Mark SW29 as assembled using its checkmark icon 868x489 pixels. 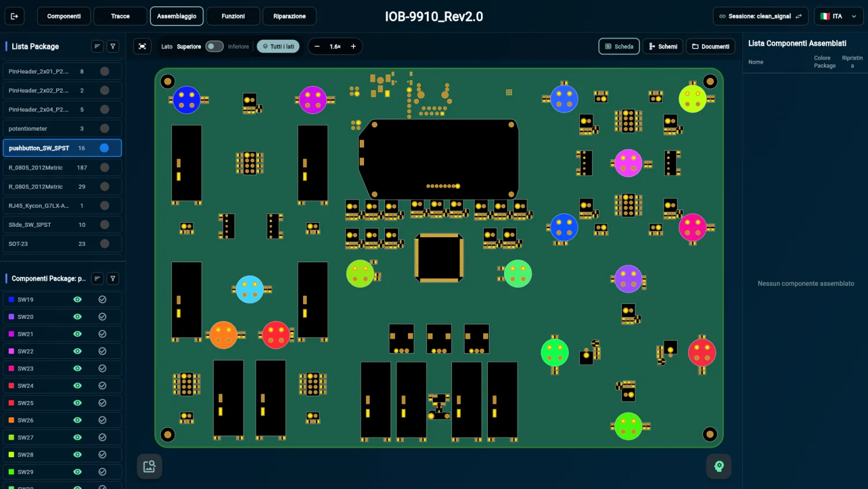[102, 472]
